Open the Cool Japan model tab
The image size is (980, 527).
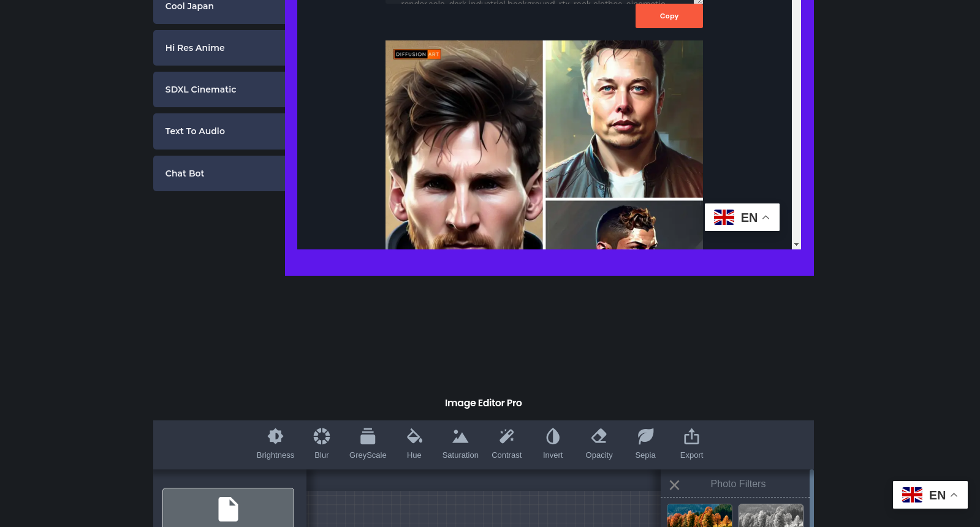tap(219, 7)
